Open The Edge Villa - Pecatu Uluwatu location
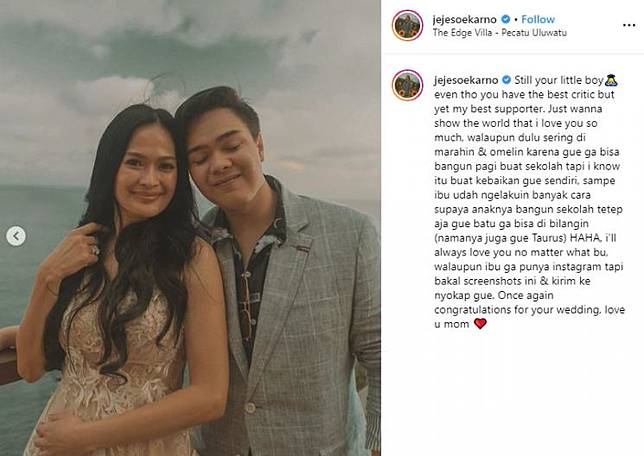644x456 pixels. [499, 32]
